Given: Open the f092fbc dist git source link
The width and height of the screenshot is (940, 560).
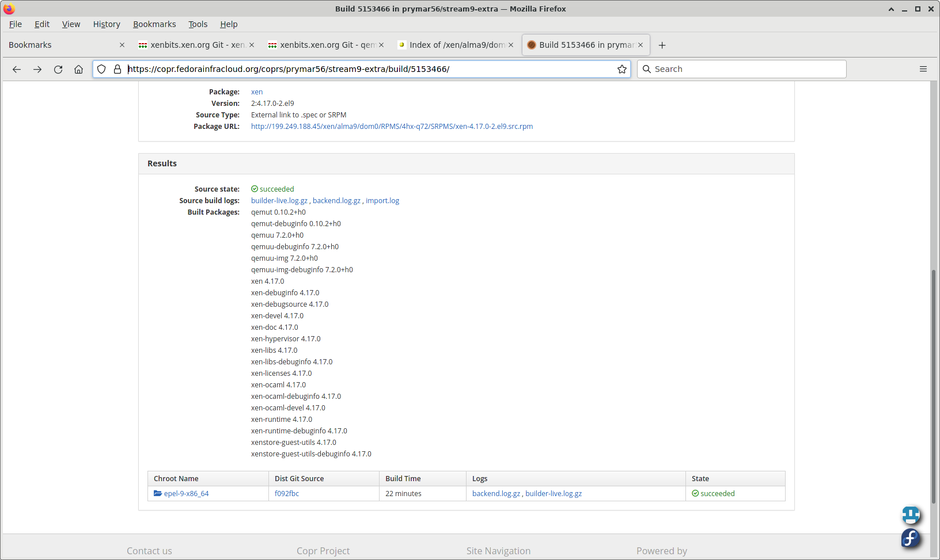Looking at the screenshot, I should point(287,494).
